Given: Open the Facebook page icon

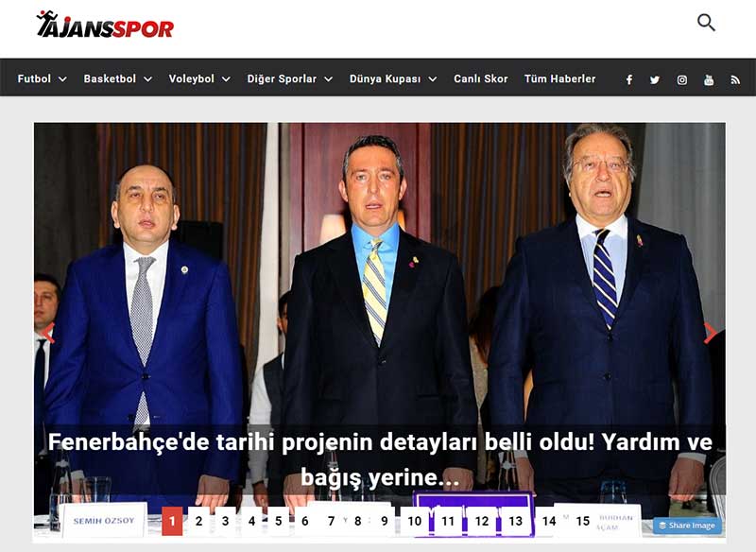Looking at the screenshot, I should tap(629, 79).
